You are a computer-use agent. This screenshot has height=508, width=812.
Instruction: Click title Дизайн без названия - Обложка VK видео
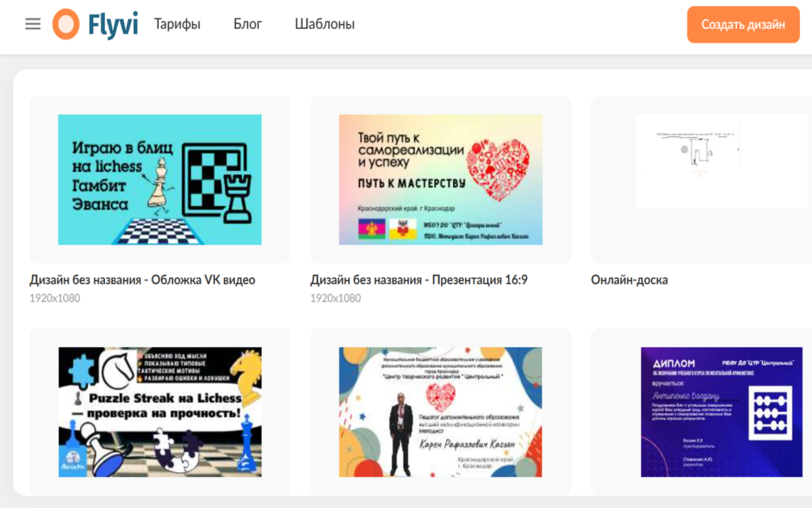click(x=143, y=280)
